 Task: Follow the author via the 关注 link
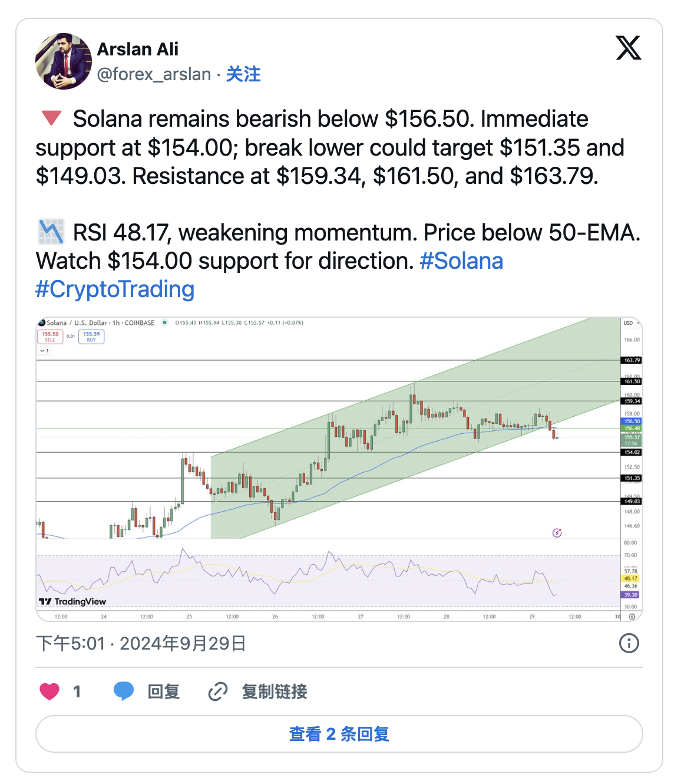point(243,74)
